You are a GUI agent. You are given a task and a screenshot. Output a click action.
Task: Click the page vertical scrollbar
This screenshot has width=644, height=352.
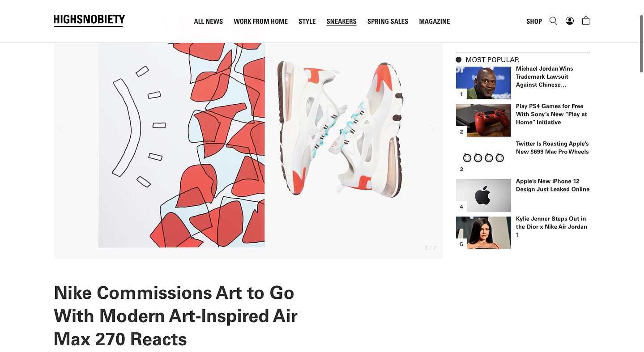(641, 43)
